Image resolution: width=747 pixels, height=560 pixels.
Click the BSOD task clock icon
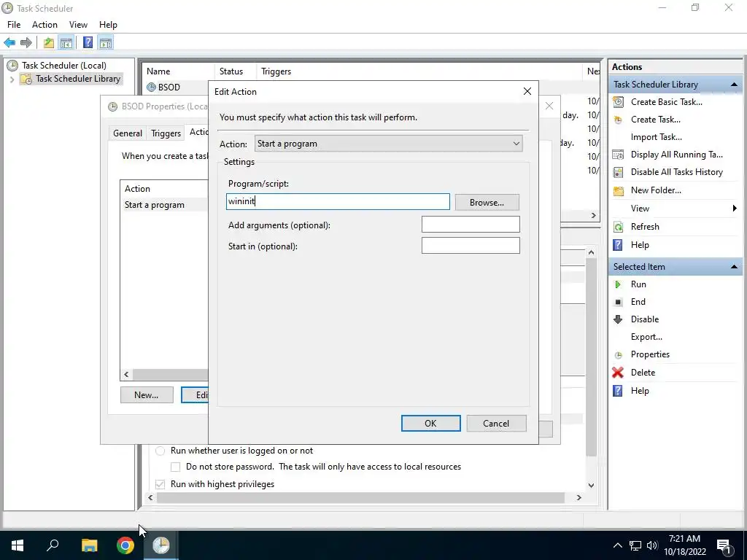pos(151,87)
